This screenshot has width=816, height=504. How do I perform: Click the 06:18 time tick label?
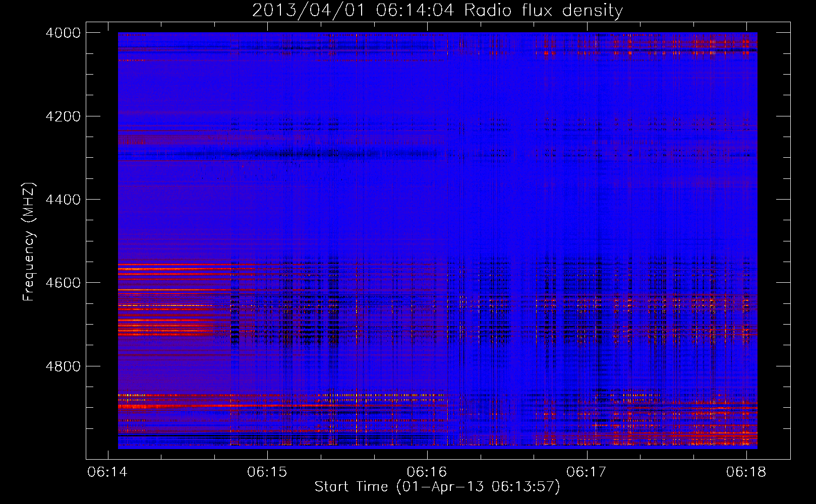click(746, 472)
